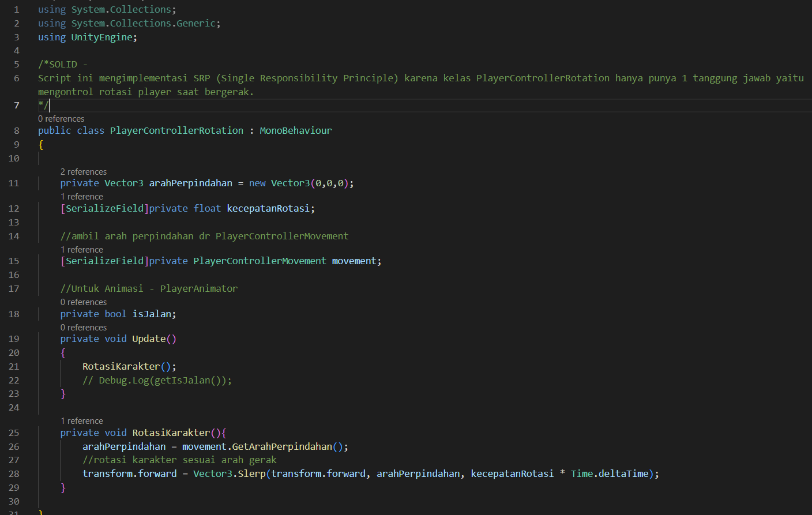Click transform.forward assignment on line 28

point(128,473)
